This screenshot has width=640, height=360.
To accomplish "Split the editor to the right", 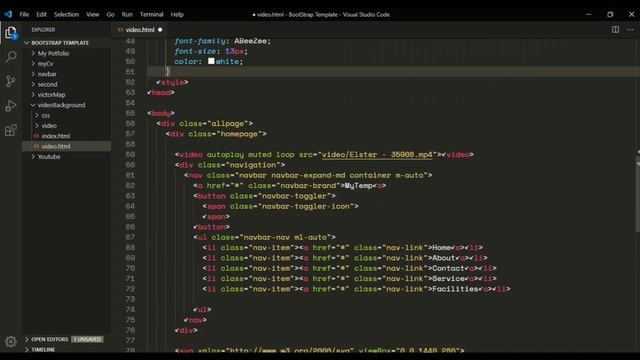I will pyautogui.click(x=615, y=29).
